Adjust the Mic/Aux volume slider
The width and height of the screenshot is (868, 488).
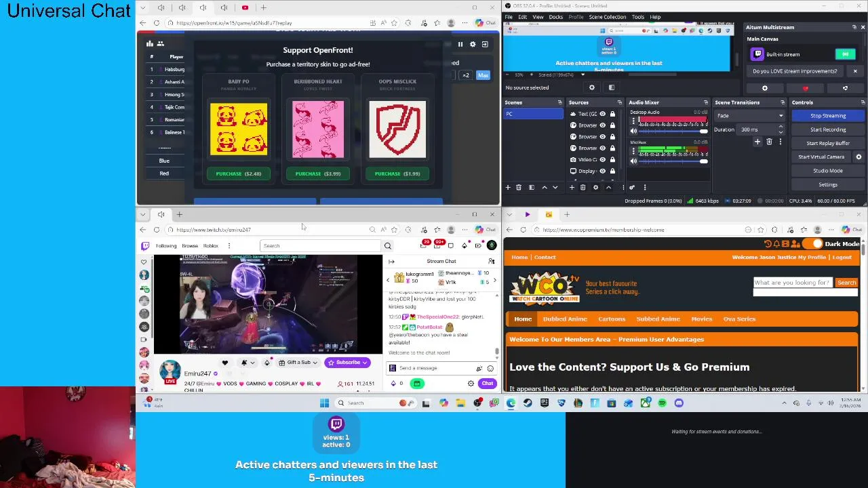click(674, 161)
